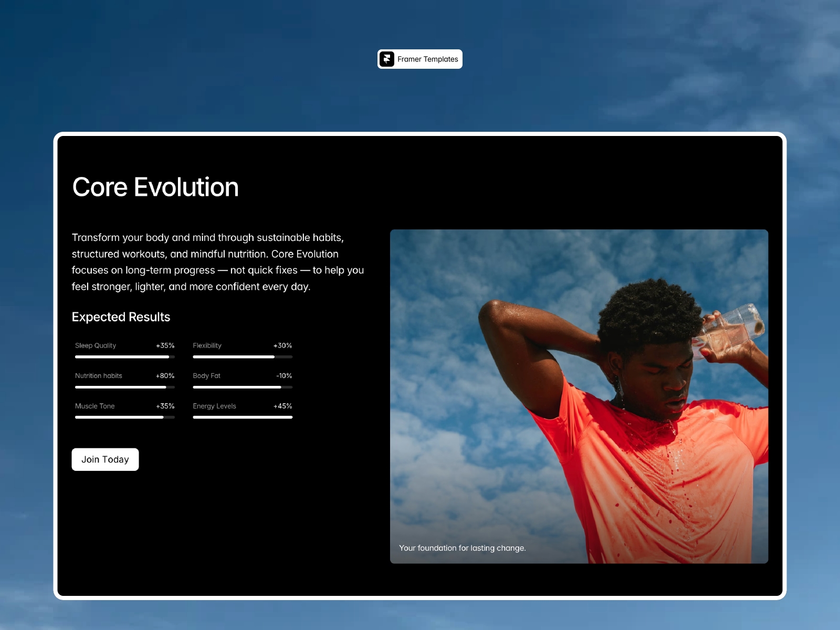Viewport: 840px width, 630px height.
Task: Click the Nutrition habits progress bar
Action: [124, 387]
